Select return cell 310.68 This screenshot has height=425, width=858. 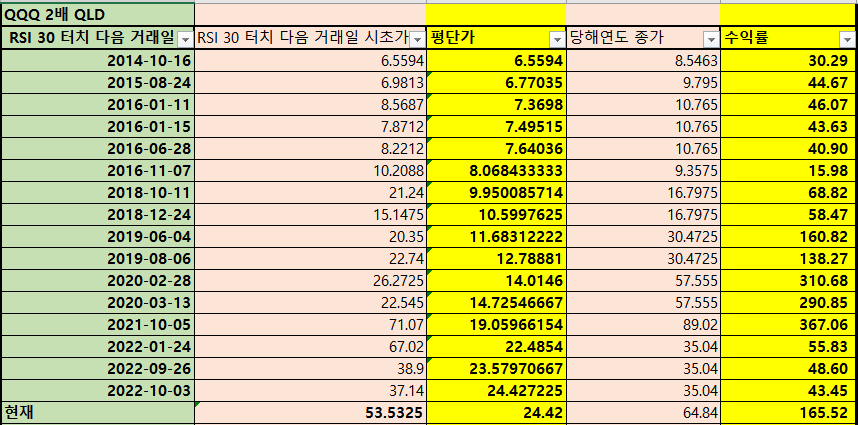787,281
